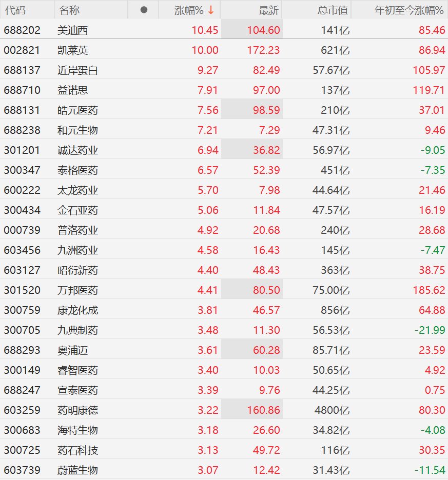The image size is (448, 480).
Task: Click latest price 172.23
Action: click(264, 50)
